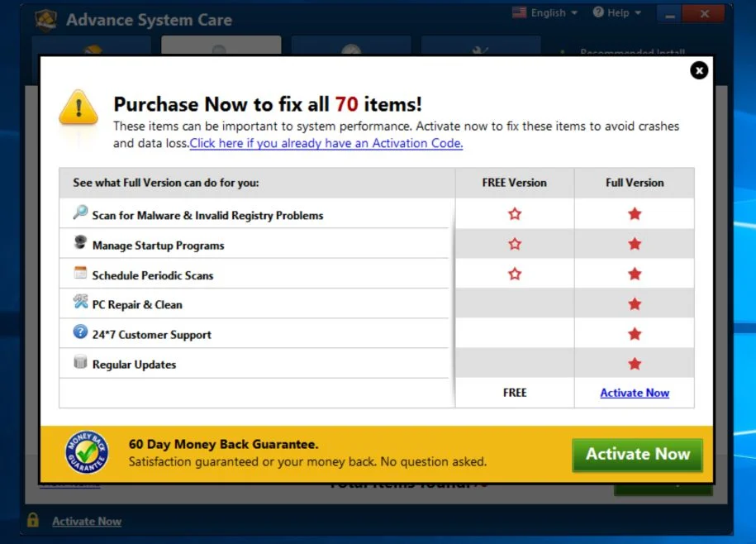
Task: Click FREE Version star for Schedule Periodic Scans
Action: 515,274
